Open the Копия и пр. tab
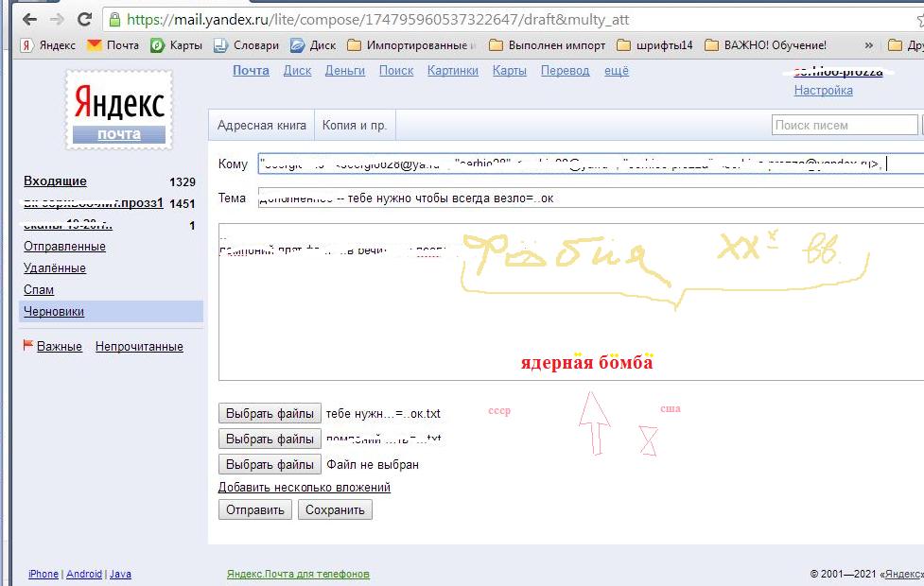The image size is (924, 586). (x=354, y=125)
